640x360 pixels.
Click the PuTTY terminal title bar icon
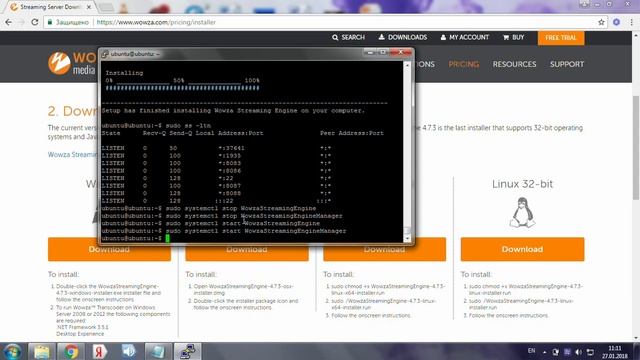[105, 54]
